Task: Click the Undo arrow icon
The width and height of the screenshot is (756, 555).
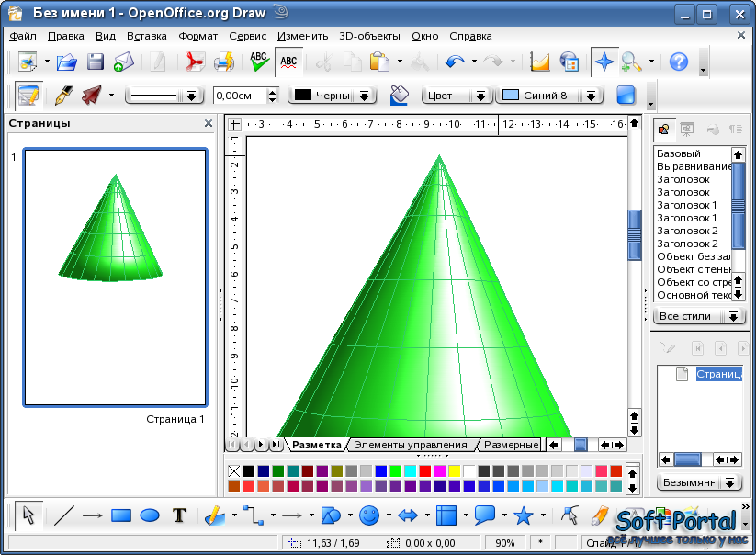Action: (454, 62)
